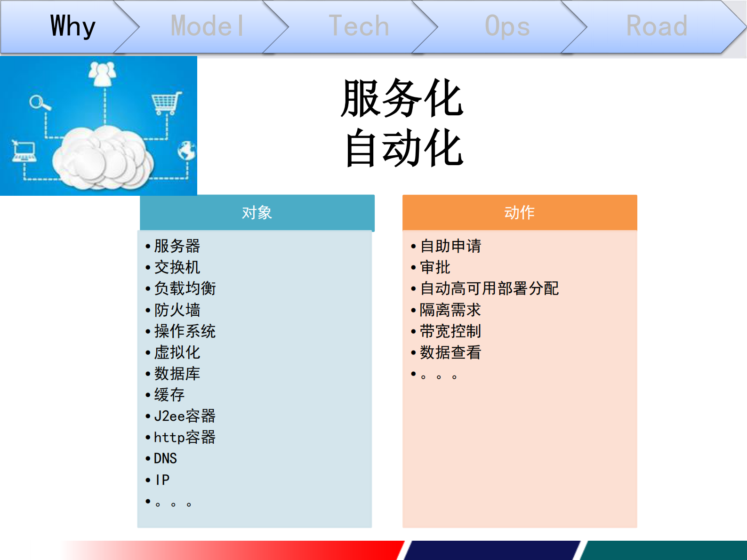Select the 自助申请 action item
Viewport: 747px width, 560px height.
click(x=450, y=246)
